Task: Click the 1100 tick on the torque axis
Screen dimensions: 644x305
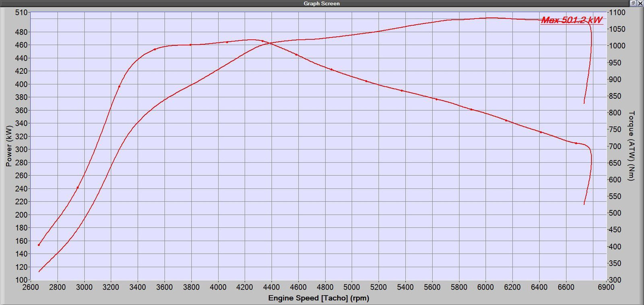Action: tap(617, 12)
